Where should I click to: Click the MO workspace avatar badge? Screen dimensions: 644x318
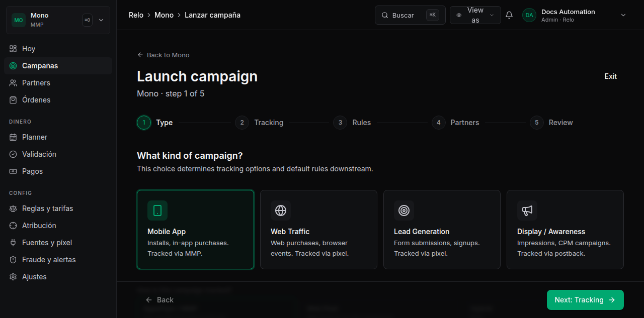(19, 20)
